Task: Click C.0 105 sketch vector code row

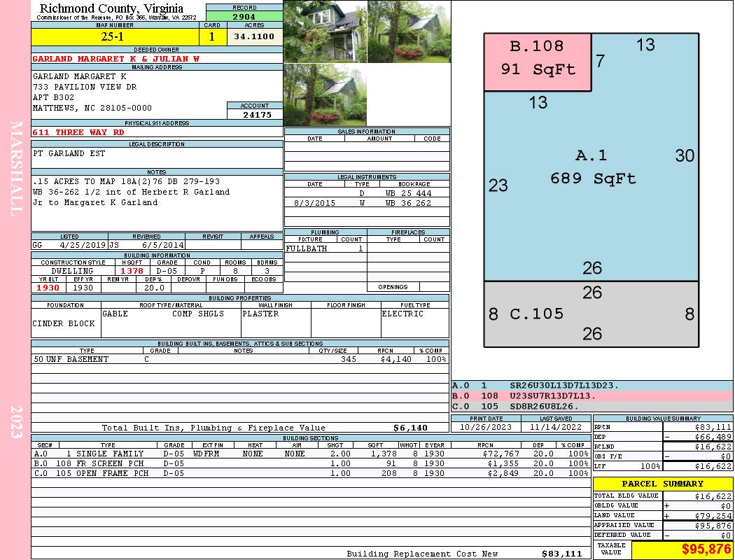Action: (592, 406)
